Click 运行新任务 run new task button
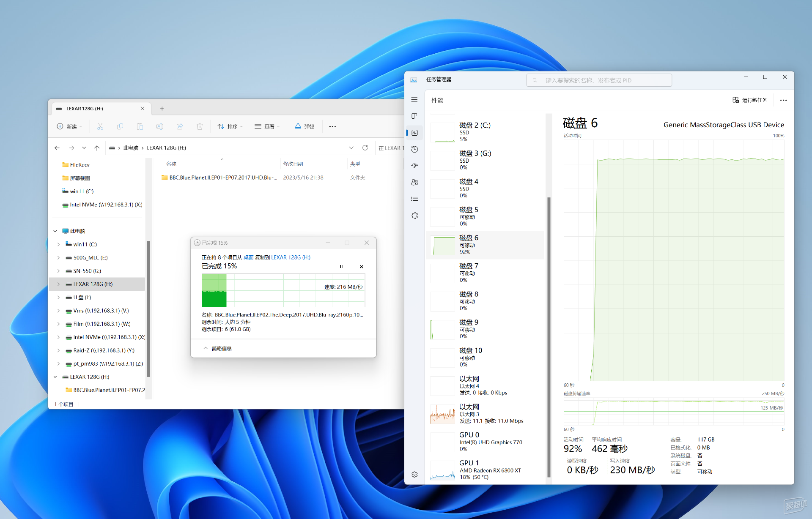This screenshot has height=519, width=812. point(750,100)
